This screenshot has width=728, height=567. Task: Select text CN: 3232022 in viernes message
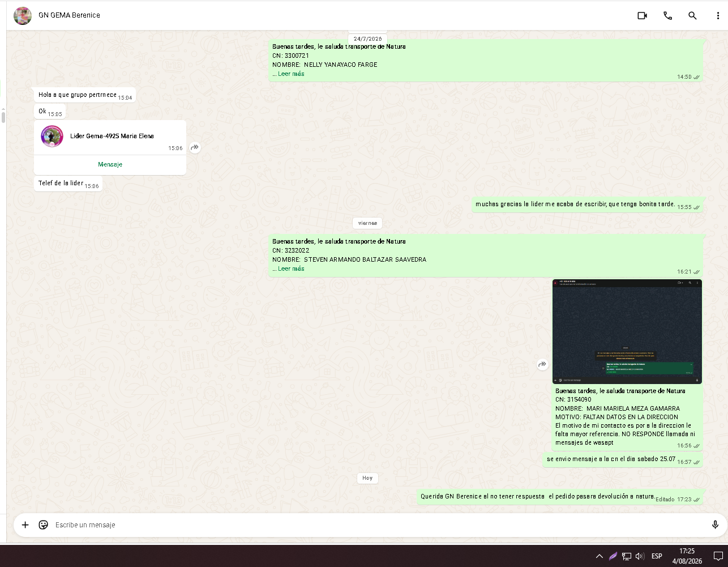coord(290,250)
